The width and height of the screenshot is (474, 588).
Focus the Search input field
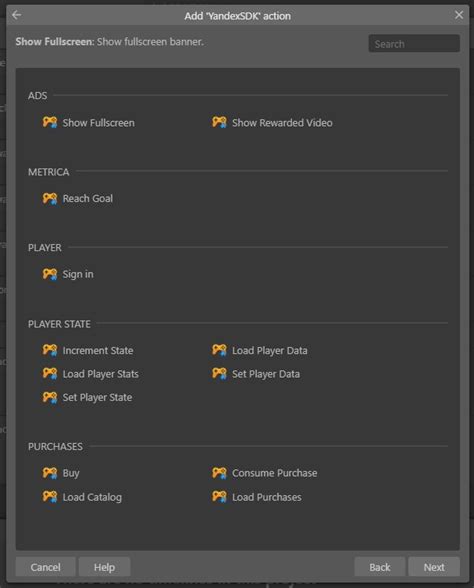[414, 44]
